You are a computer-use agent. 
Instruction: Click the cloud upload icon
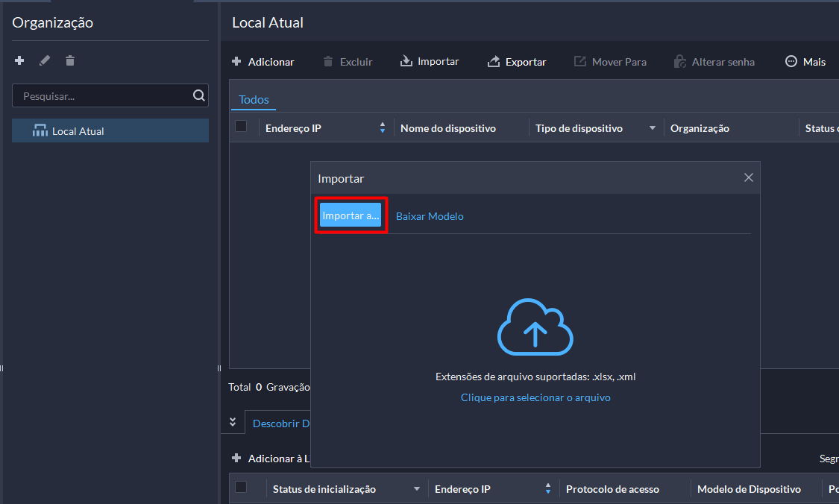pyautogui.click(x=535, y=327)
